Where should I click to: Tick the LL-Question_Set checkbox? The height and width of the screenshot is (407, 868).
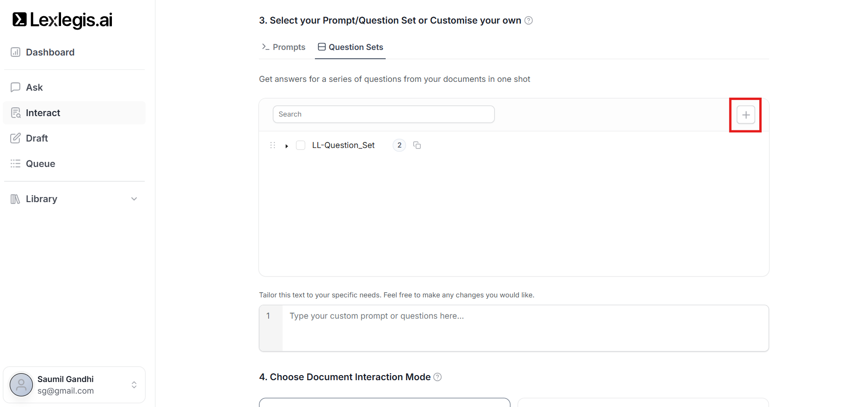click(301, 145)
